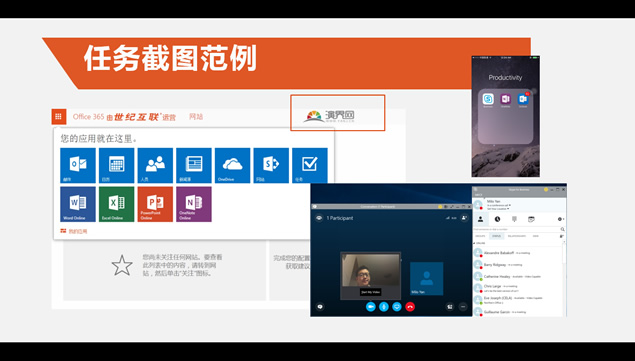Toggle the video camera in the call
Screen dimensions: 635x361
pyautogui.click(x=371, y=307)
